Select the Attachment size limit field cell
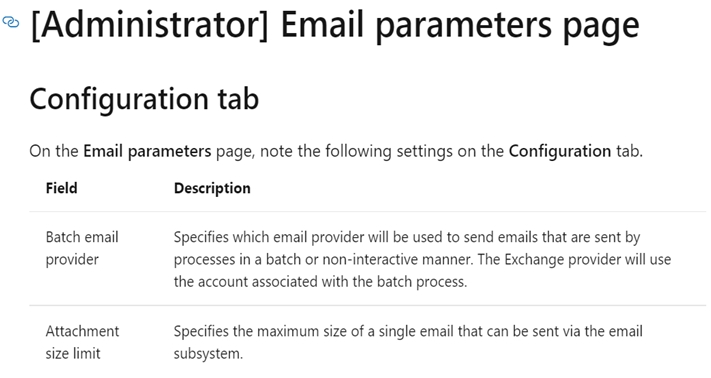Image resolution: width=711 pixels, height=378 pixels. click(x=82, y=342)
